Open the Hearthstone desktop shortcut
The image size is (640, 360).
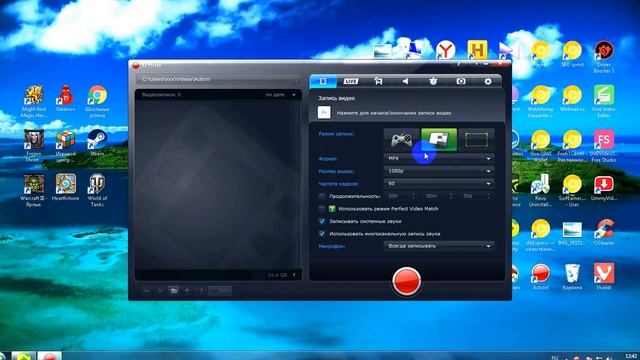65,187
